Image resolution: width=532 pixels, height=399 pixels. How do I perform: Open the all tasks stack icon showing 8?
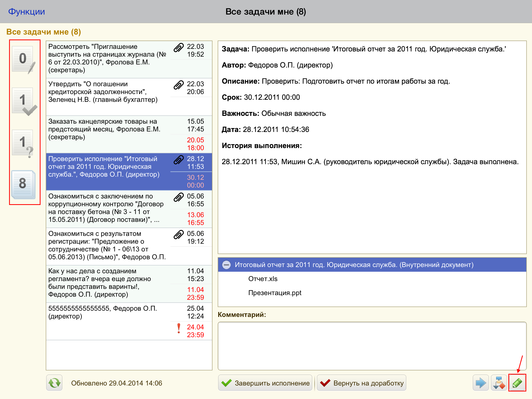pyautogui.click(x=23, y=184)
